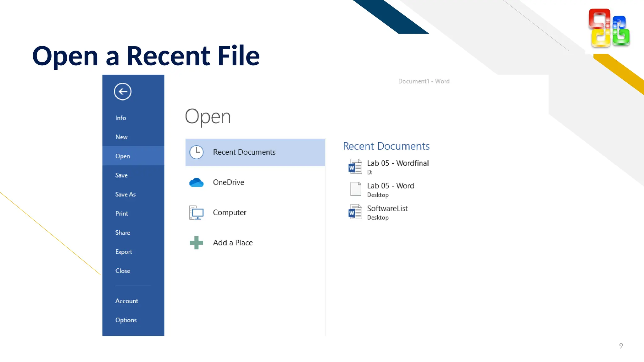Select the Recent Documents place label
The image size is (644, 362).
(x=244, y=152)
